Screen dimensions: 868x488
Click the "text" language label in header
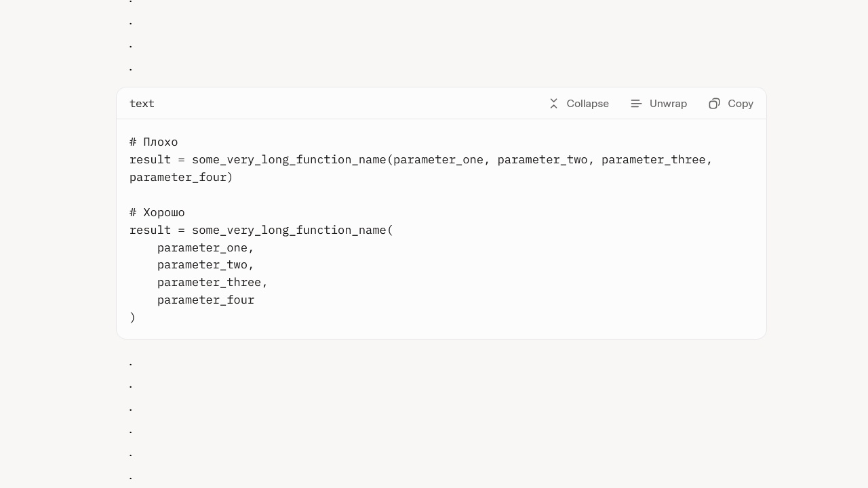(x=142, y=104)
